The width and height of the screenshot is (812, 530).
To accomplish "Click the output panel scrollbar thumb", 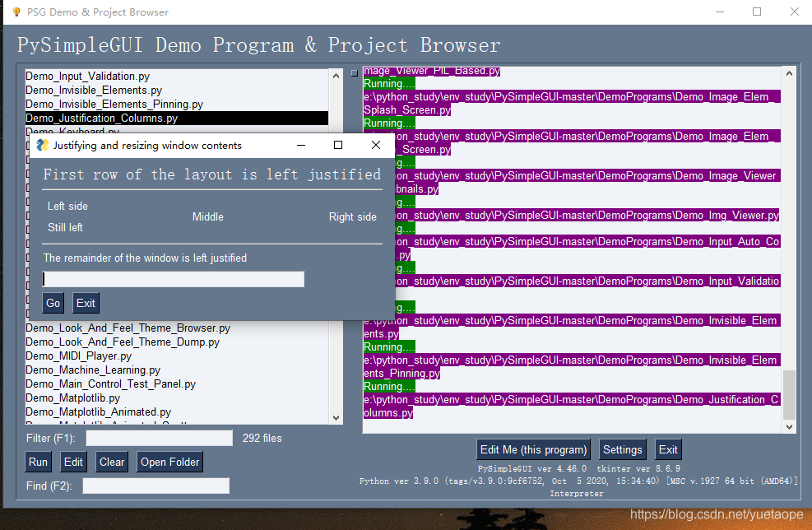I will pos(789,394).
